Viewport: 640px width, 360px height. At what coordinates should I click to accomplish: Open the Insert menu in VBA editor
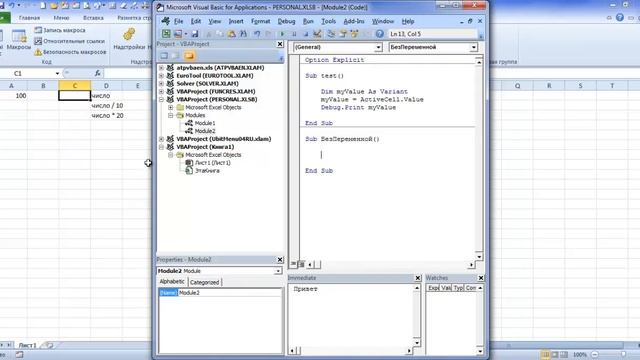[236, 21]
